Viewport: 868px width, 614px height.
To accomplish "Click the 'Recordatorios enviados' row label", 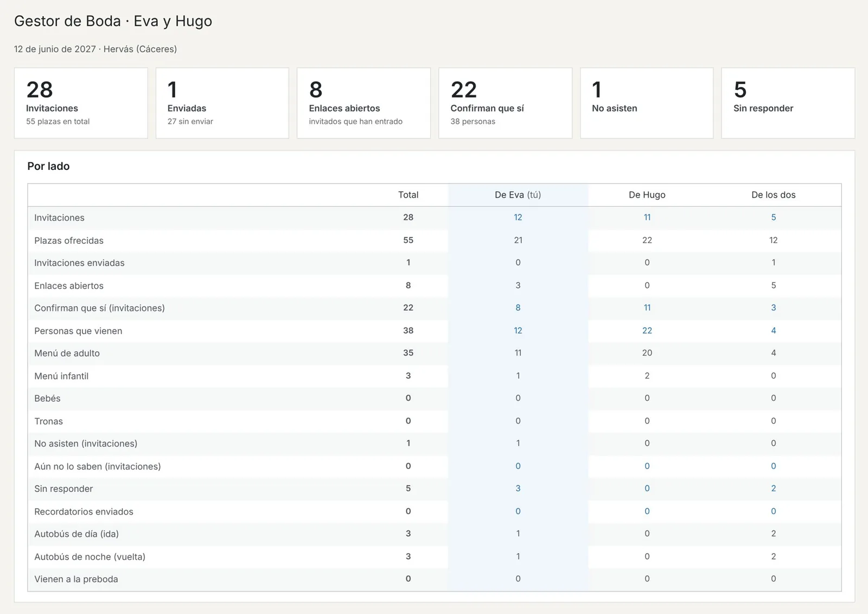I will pyautogui.click(x=84, y=511).
